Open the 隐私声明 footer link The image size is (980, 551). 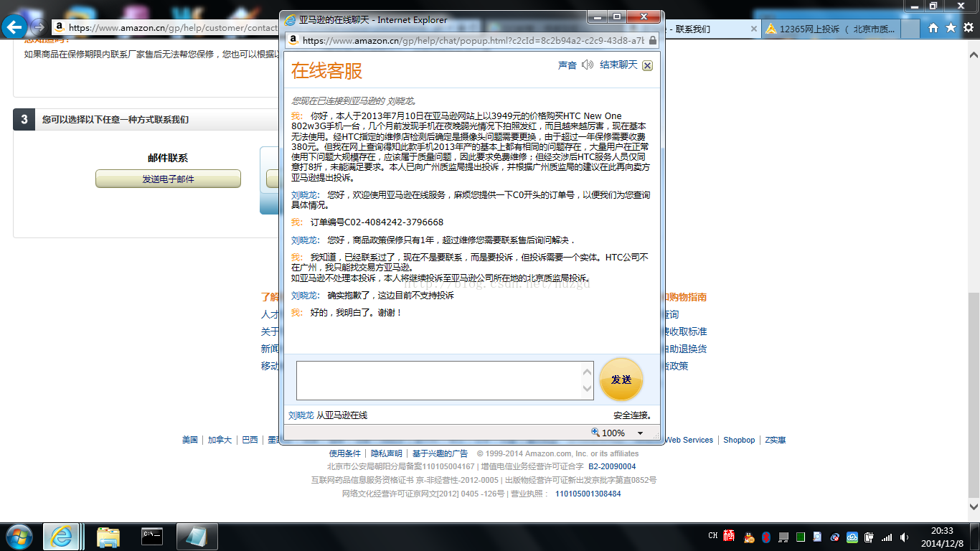tap(387, 453)
